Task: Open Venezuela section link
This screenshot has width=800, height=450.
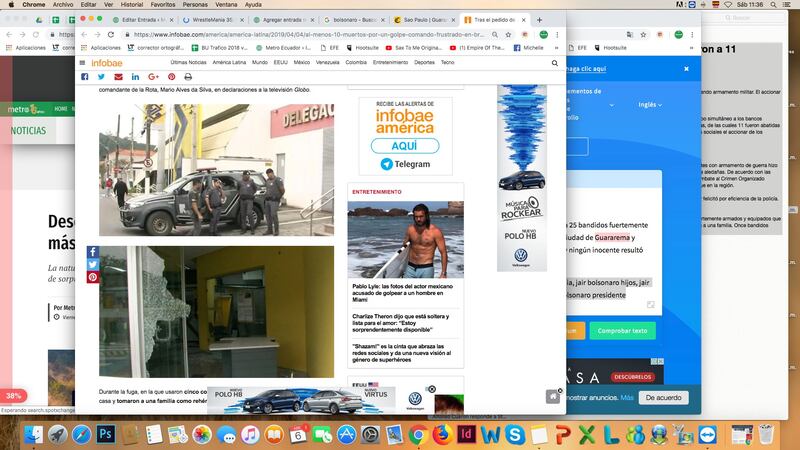Action: [x=328, y=62]
